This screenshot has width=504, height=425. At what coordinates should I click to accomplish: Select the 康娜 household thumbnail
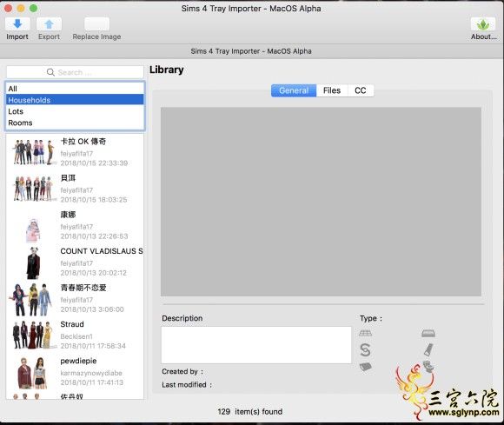33,230
